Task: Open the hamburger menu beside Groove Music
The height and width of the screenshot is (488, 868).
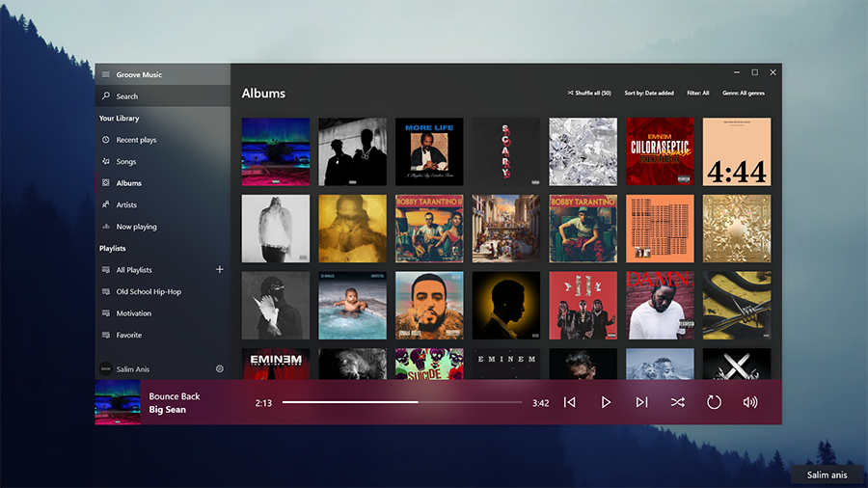Action: pos(106,74)
